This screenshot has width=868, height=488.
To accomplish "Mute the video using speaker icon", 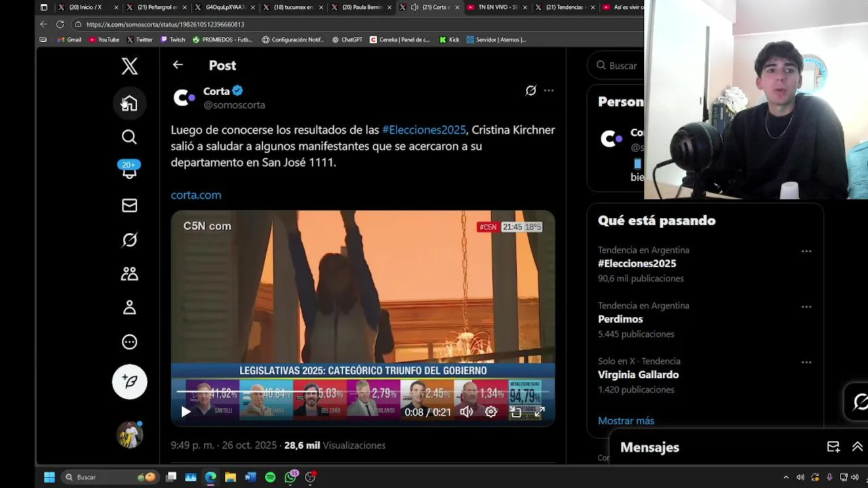I will pyautogui.click(x=467, y=411).
